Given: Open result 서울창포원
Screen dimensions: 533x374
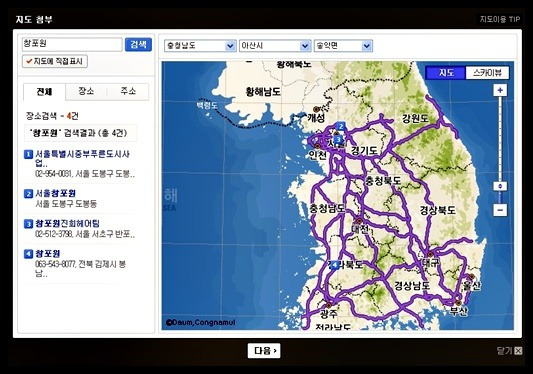Looking at the screenshot, I should (x=55, y=193).
